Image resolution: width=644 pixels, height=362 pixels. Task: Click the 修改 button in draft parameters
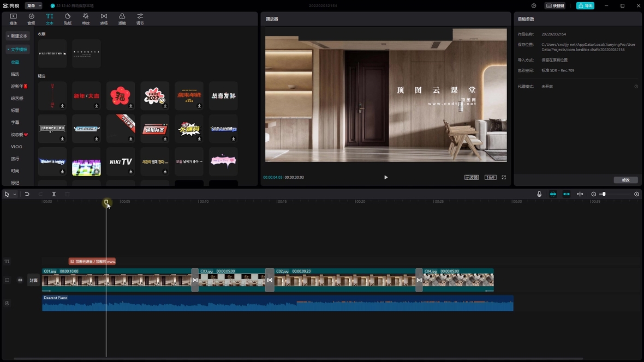625,180
